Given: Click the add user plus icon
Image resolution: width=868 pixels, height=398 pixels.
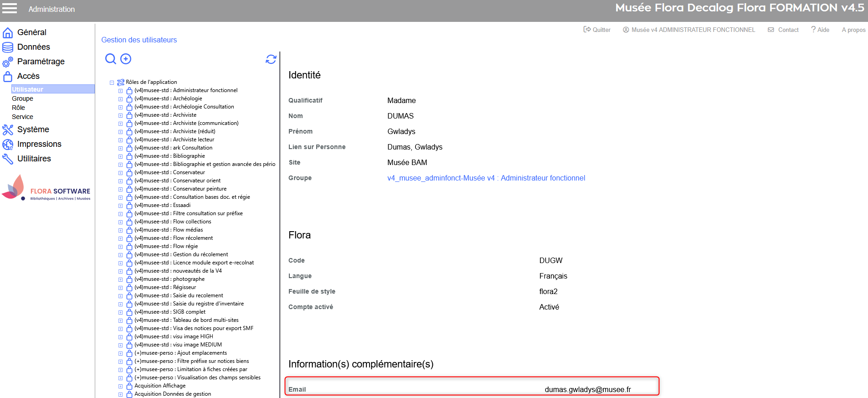Looking at the screenshot, I should [x=126, y=59].
